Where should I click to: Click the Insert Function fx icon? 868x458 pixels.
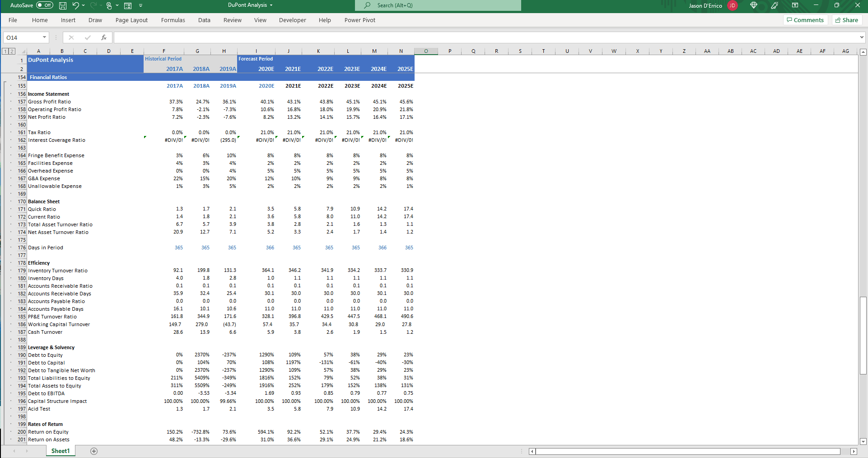[104, 37]
